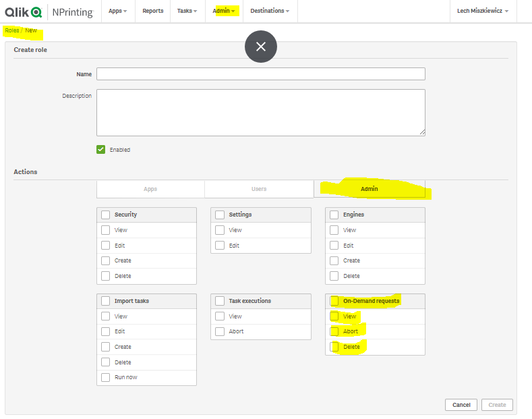Open the Apps dropdown menu

[118, 11]
